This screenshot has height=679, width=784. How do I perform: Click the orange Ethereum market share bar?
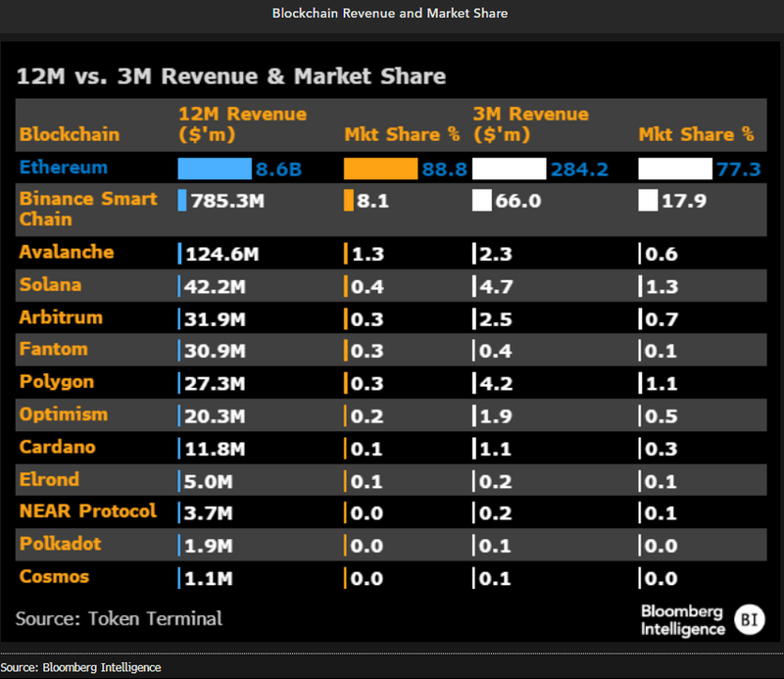click(x=380, y=169)
